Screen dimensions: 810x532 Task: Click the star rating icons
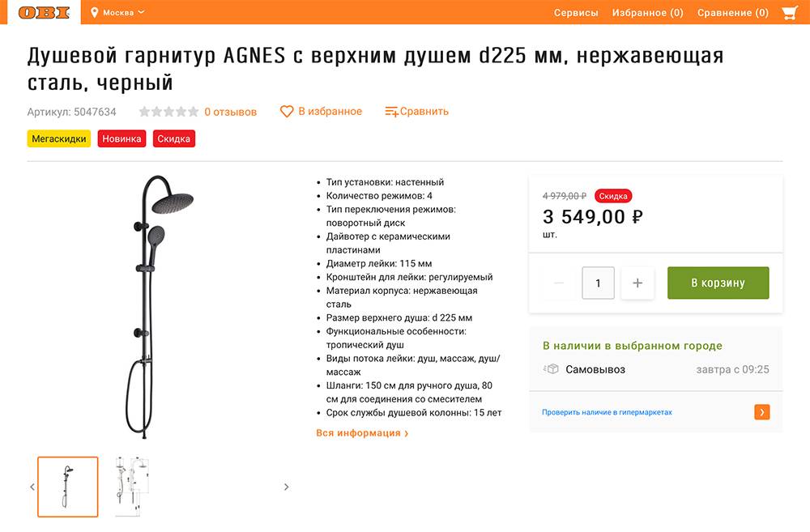pyautogui.click(x=168, y=112)
